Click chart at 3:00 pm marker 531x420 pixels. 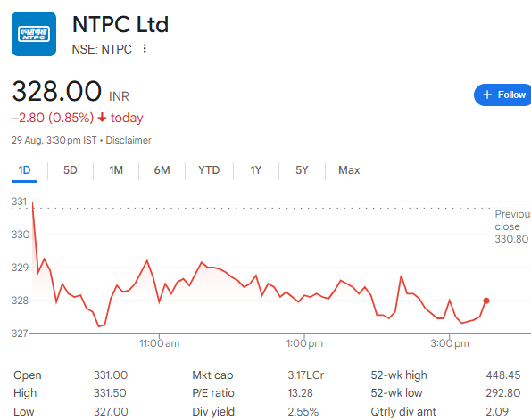(x=450, y=300)
